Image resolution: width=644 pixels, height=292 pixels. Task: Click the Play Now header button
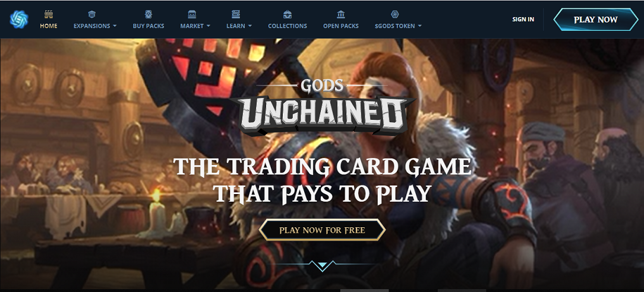(596, 19)
